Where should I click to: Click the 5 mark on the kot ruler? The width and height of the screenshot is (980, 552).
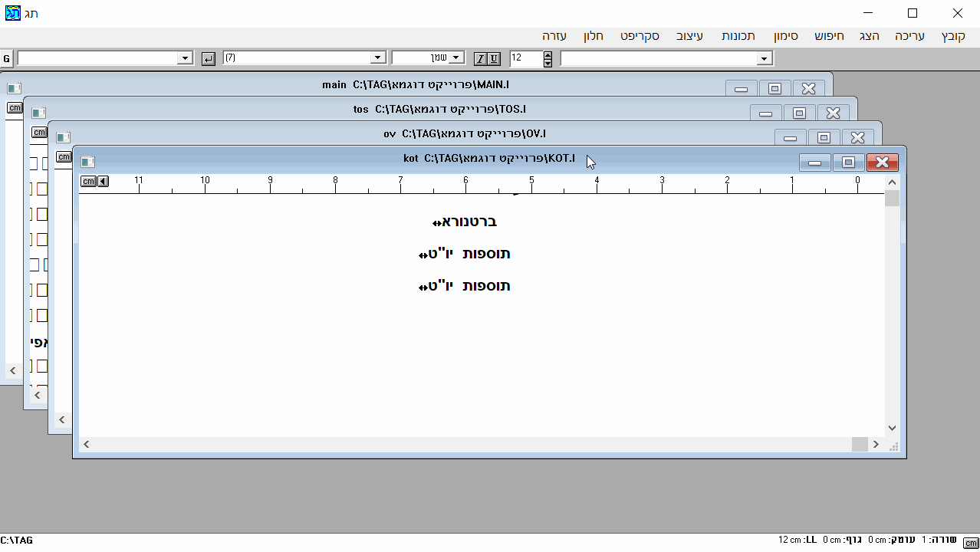(x=531, y=181)
